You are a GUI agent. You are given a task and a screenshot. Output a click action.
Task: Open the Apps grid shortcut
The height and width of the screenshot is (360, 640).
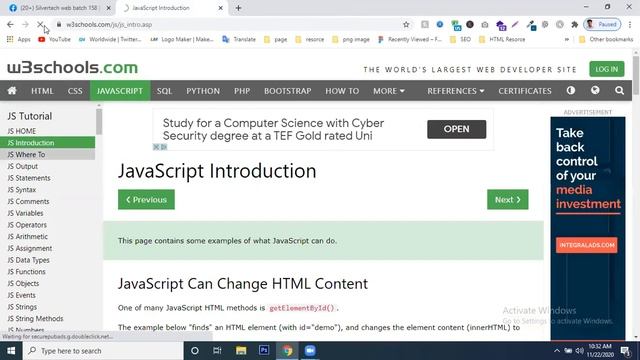[x=18, y=40]
